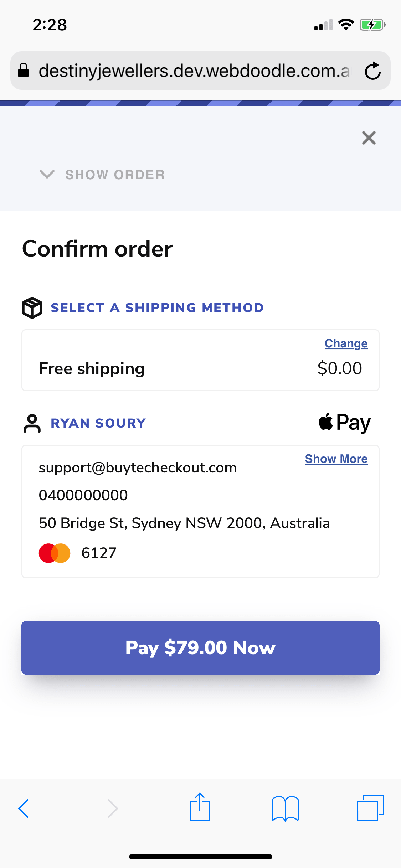The height and width of the screenshot is (868, 401).
Task: Tap the Pay $79.00 Now button
Action: tap(200, 647)
